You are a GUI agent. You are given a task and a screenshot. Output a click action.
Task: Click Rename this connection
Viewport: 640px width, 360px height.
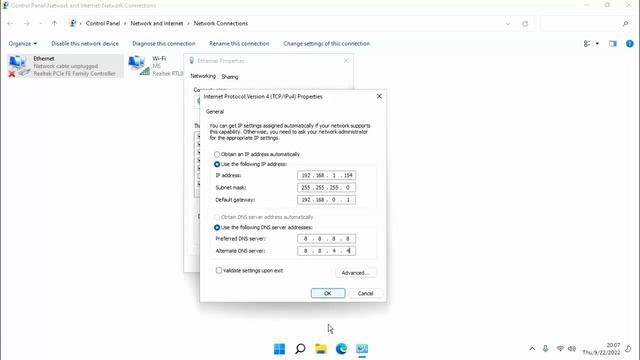tap(239, 44)
